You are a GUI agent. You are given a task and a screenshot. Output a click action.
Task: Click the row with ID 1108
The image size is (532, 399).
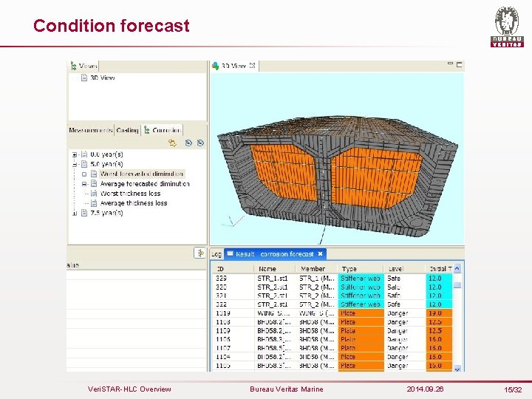click(332, 322)
